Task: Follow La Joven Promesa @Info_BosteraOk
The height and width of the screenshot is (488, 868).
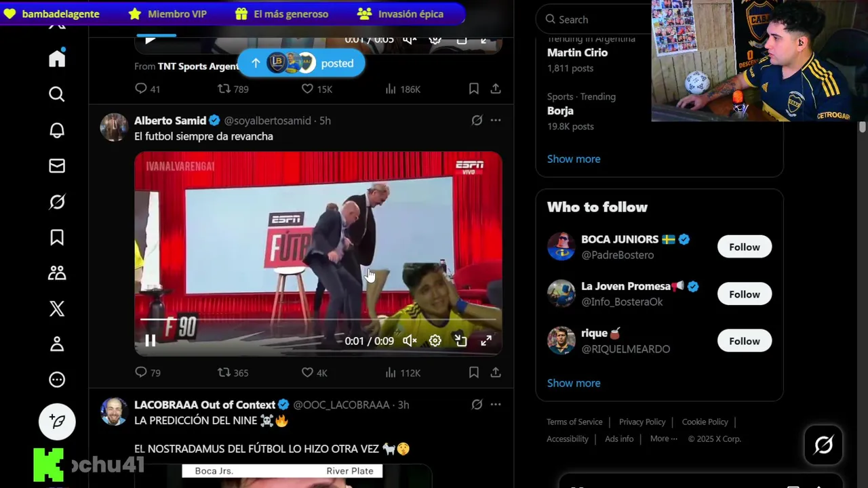Action: 745,294
